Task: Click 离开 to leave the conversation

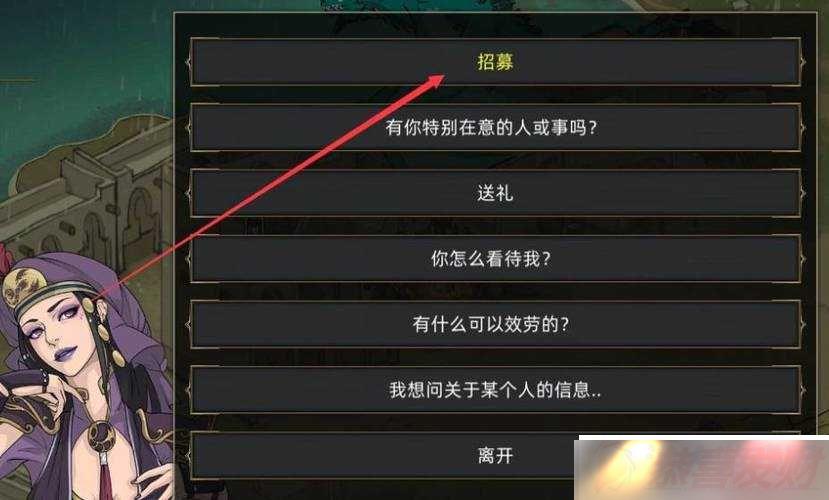Action: [x=495, y=455]
